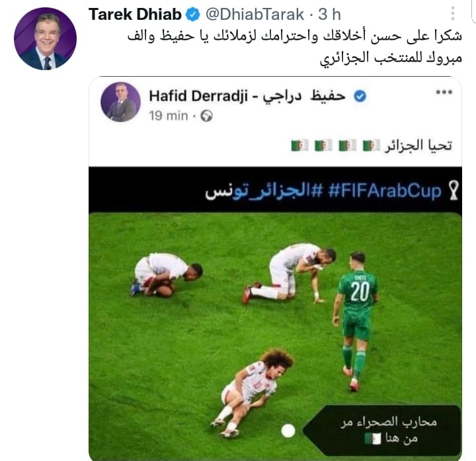Click the #FIFArabCup hashtag
This screenshot has height=461, width=476.
pos(385,191)
